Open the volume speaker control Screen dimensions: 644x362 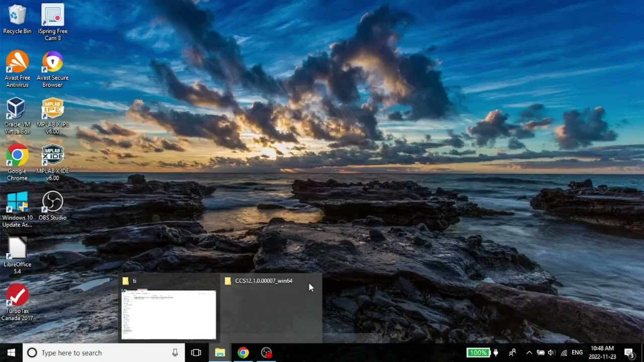[551, 352]
